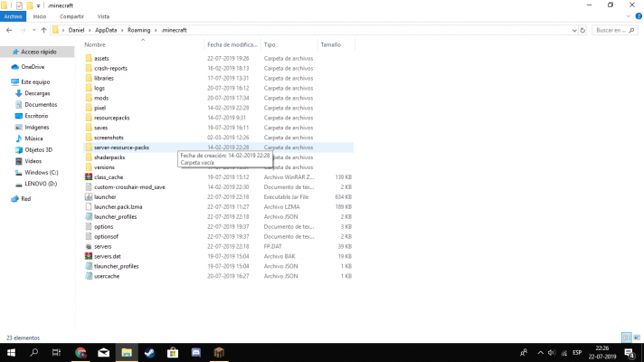This screenshot has width=644, height=362.
Task: Open recent locations dropdown arrow
Action: click(x=33, y=30)
